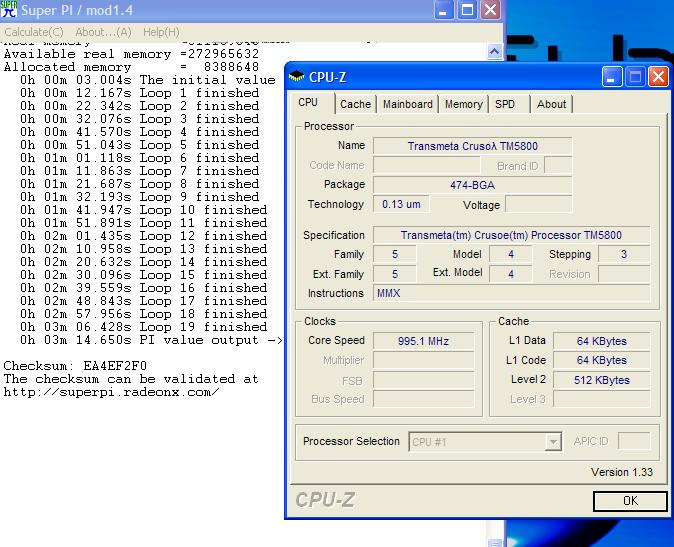Close the Super PI window

point(490,9)
